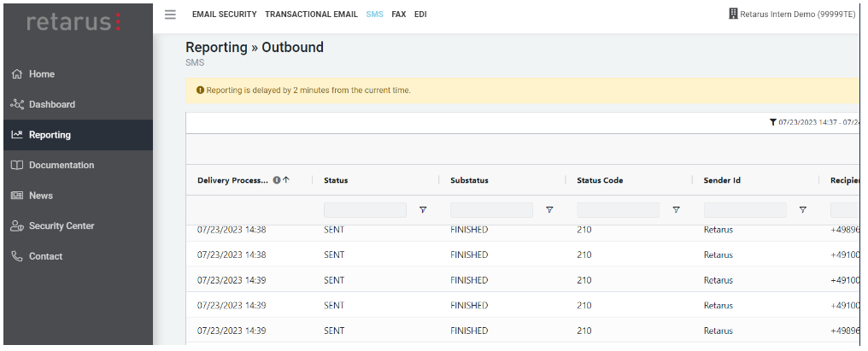The image size is (868, 351).
Task: Click the Documentation book icon
Action: click(17, 166)
